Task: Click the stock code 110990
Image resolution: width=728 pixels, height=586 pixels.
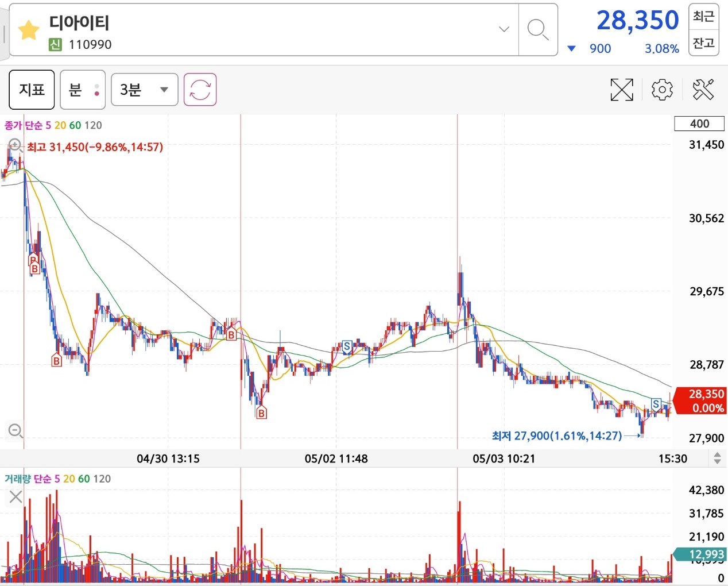Action: (x=90, y=45)
